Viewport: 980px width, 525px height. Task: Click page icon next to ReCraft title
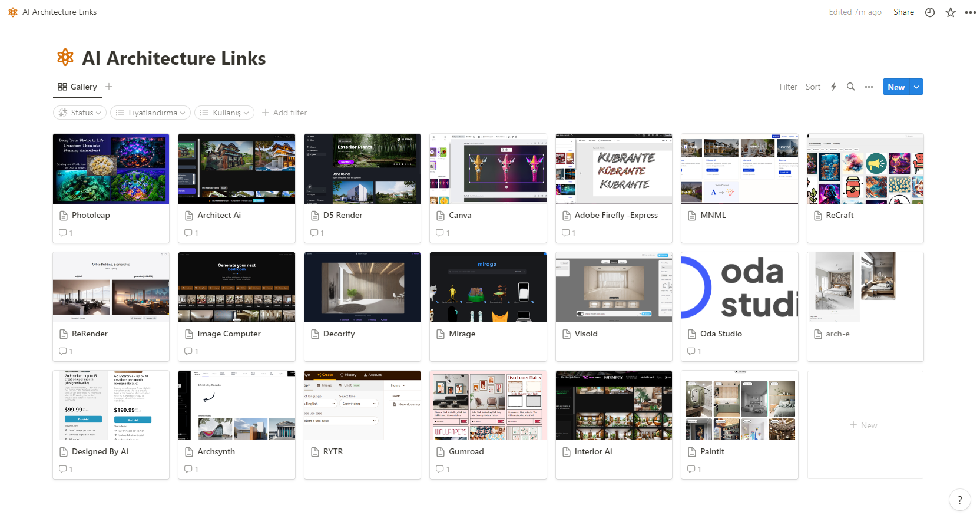point(817,216)
